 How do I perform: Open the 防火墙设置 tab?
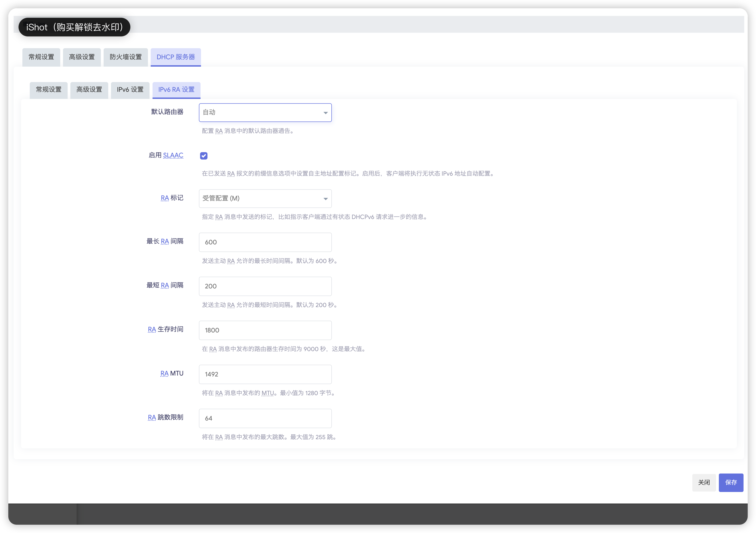tap(126, 57)
